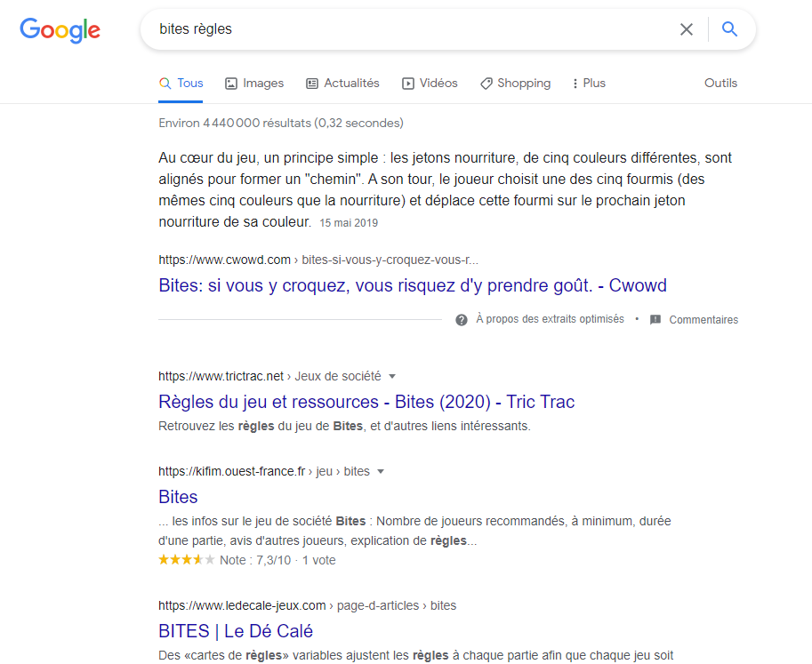Click the 'Environ 4 440 000 résultats' text
The width and height of the screenshot is (812, 664).
pyautogui.click(x=281, y=124)
